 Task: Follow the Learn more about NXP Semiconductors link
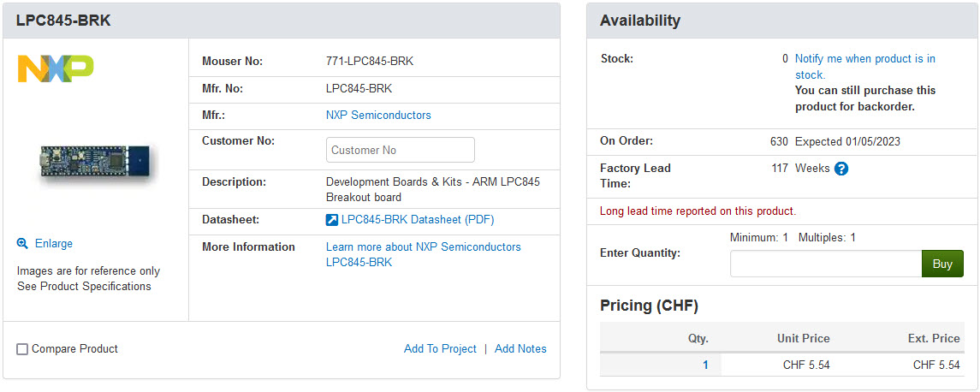pyautogui.click(x=423, y=246)
